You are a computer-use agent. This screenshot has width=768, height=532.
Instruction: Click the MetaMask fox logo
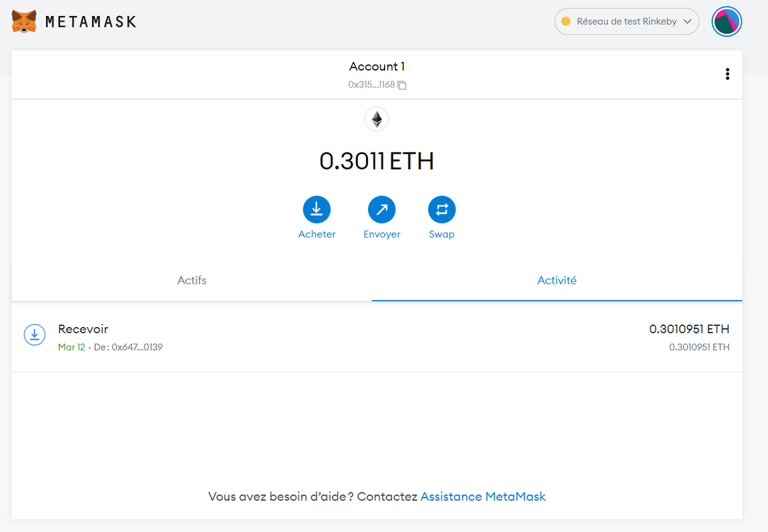tap(24, 22)
